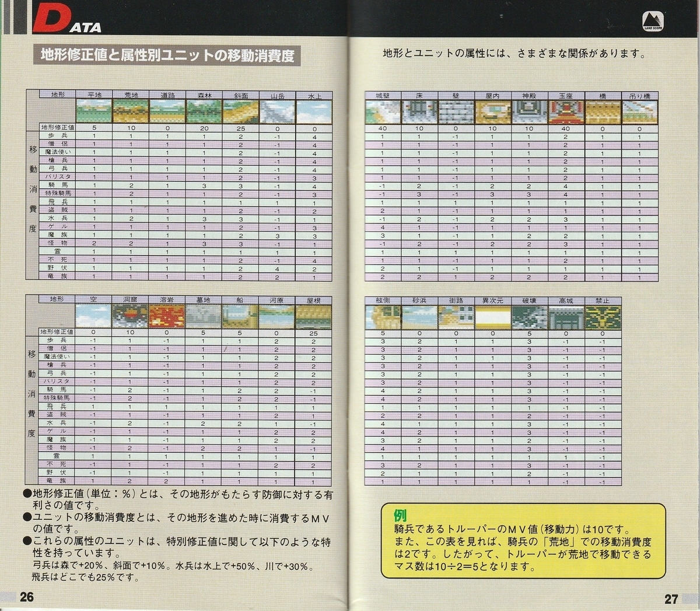Select the 吊り橋 terrain tile image

tap(639, 111)
